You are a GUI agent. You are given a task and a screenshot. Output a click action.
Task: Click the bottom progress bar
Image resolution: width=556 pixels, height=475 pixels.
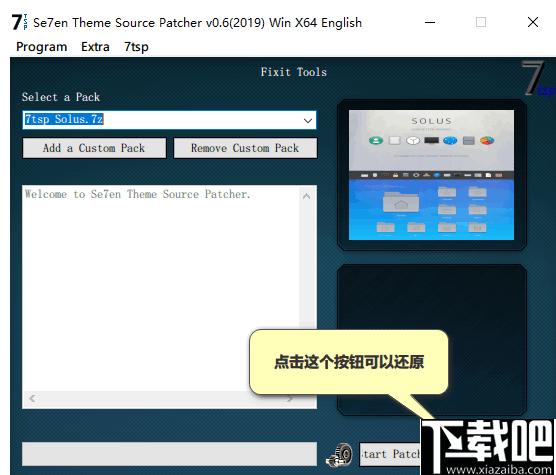[169, 454]
